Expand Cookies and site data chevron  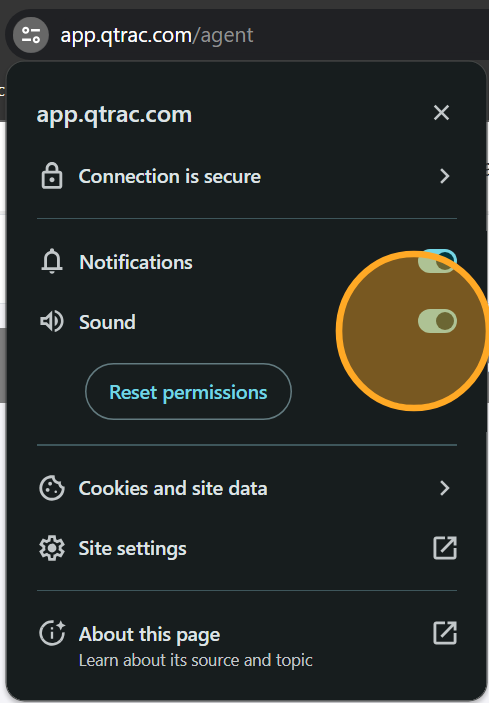(445, 488)
